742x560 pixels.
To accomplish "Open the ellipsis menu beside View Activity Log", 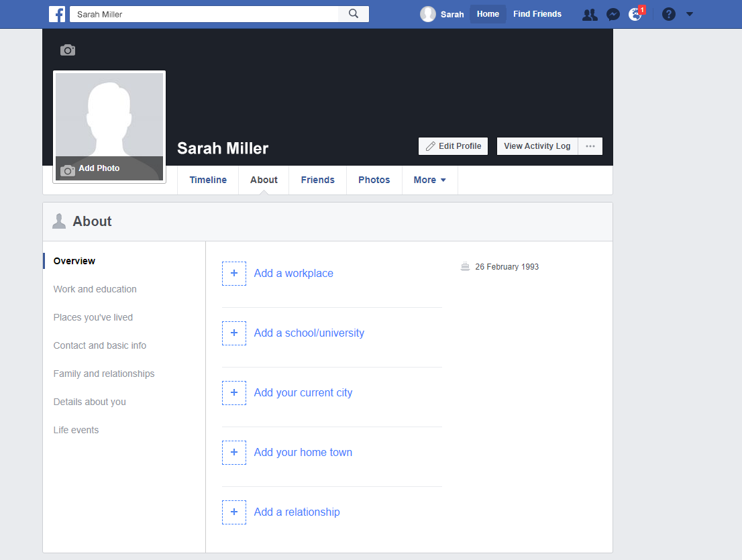I will point(590,146).
